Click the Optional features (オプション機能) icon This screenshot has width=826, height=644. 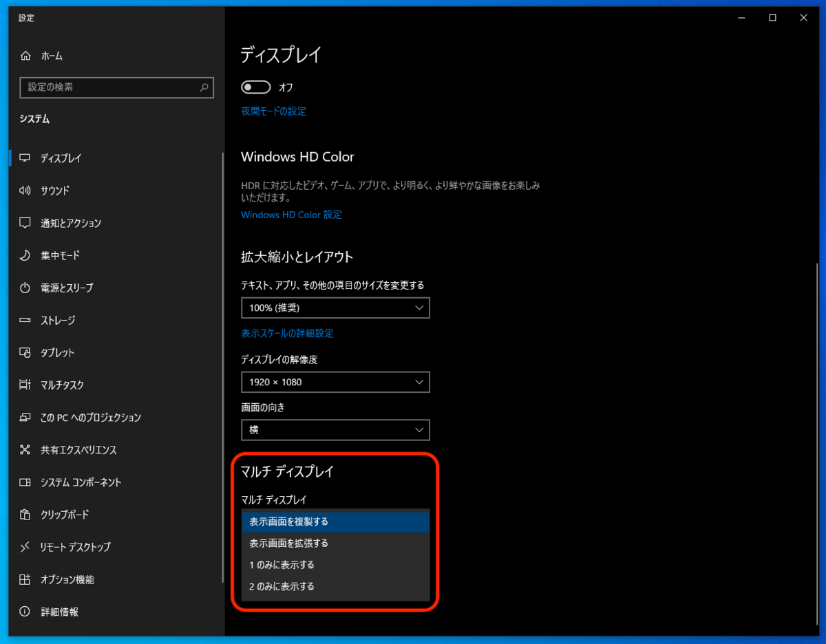pos(25,579)
